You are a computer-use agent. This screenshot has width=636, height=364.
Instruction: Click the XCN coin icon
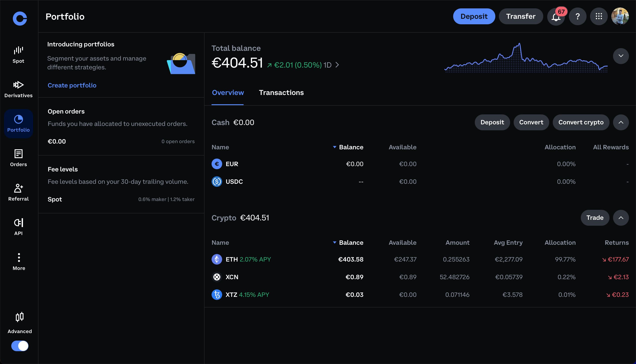pos(217,277)
